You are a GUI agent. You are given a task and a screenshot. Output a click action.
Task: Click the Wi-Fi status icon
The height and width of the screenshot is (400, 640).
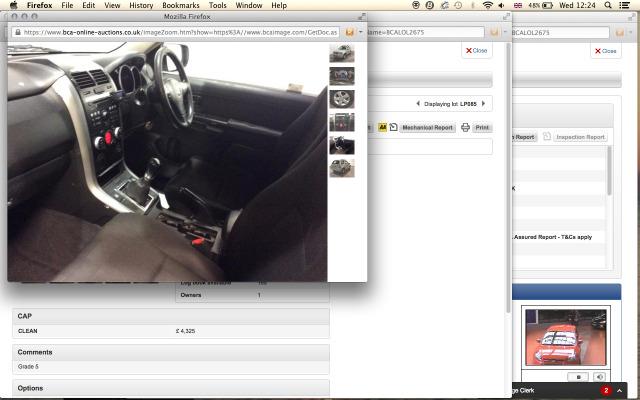tap(487, 5)
